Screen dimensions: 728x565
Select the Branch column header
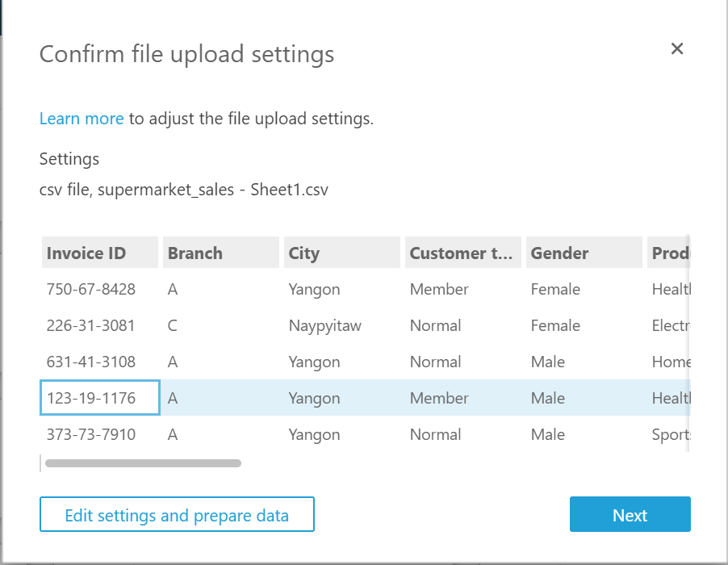194,252
